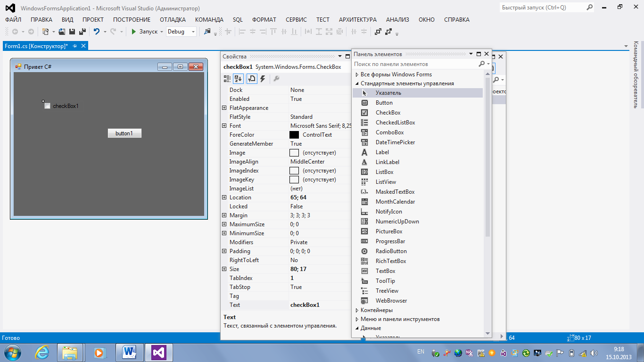Click the Text property value checkBox1
Screen dimensions: 644x362
[x=305, y=305]
